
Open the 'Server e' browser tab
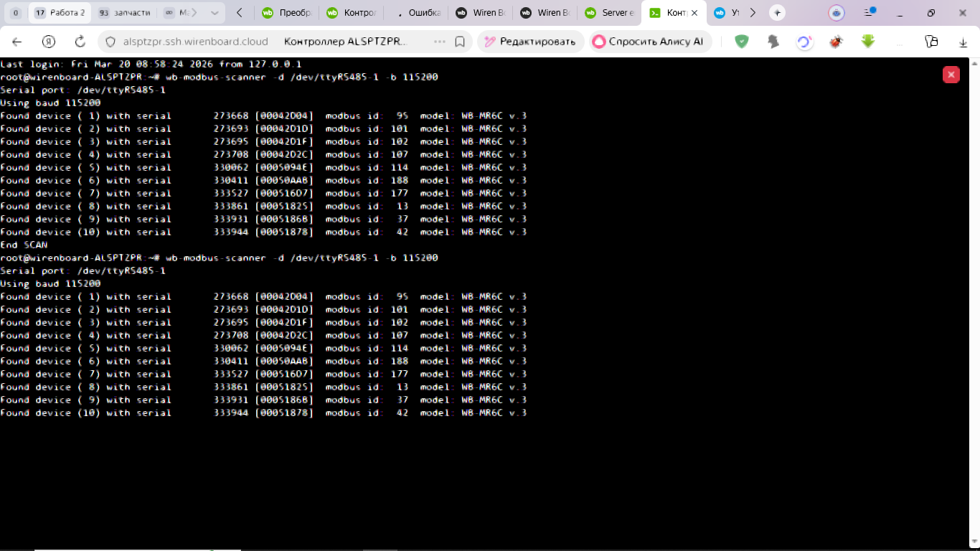(x=608, y=13)
